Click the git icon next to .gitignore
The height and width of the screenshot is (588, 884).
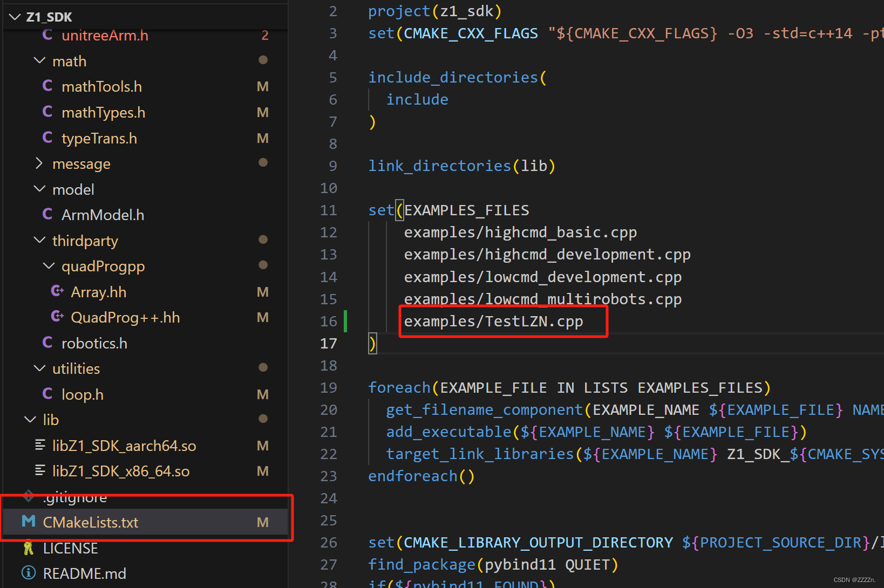tap(29, 496)
